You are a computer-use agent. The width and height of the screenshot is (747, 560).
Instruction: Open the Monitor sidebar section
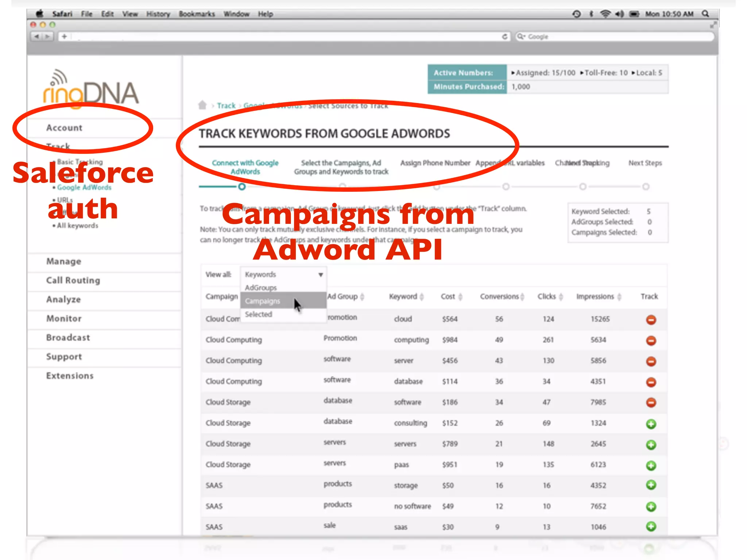(64, 318)
